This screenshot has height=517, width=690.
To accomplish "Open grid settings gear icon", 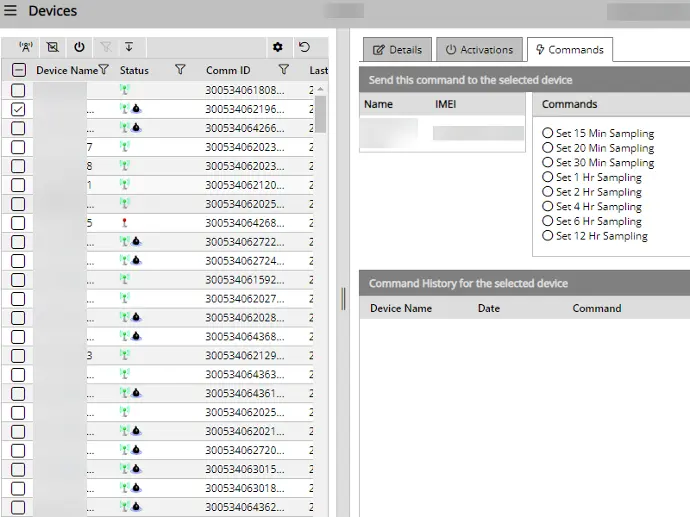I will coord(277,47).
